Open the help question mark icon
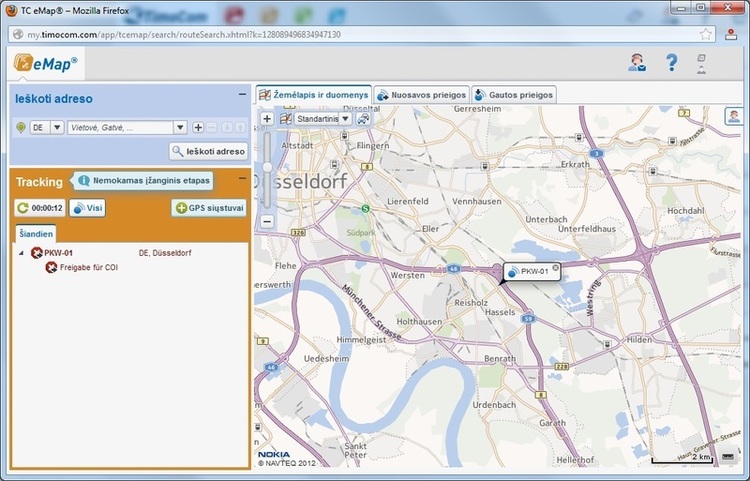Image resolution: width=750 pixels, height=481 pixels. (x=672, y=63)
